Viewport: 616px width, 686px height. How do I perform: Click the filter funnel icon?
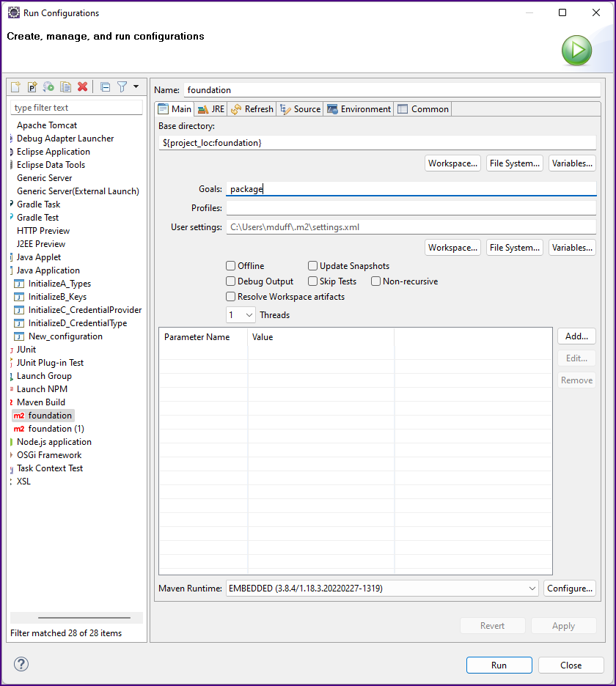[x=122, y=86]
